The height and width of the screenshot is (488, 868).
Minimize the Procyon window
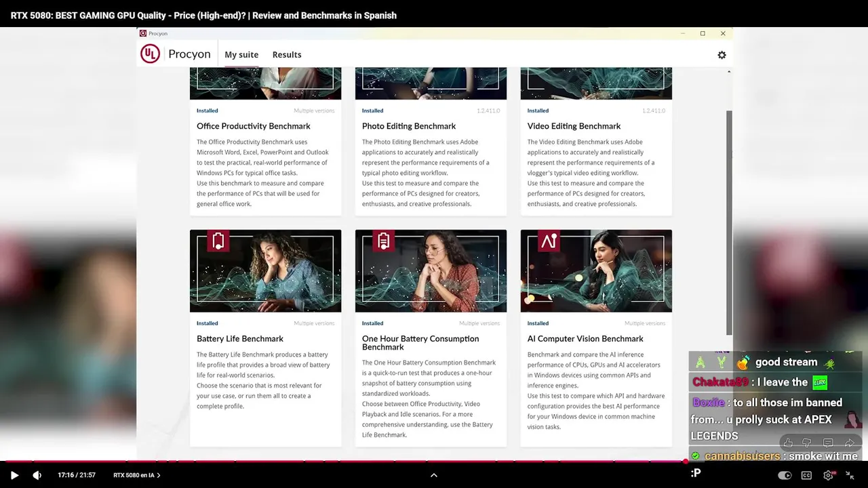point(683,33)
